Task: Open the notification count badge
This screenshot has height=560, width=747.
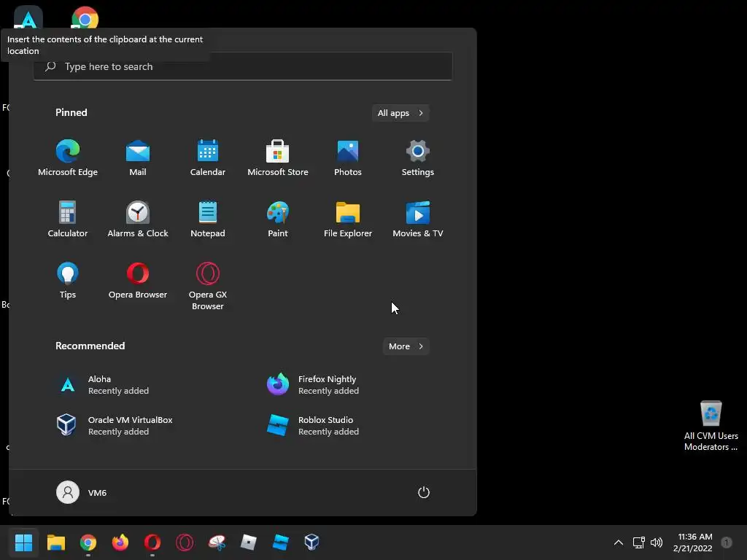Action: click(726, 542)
